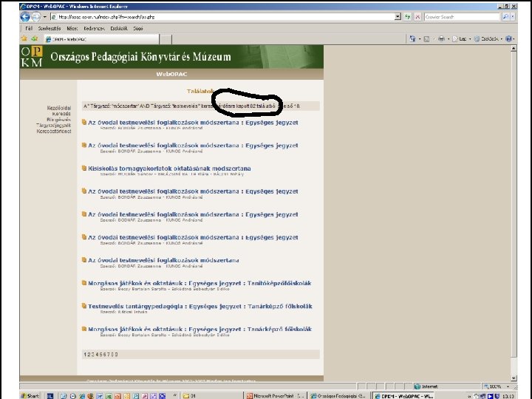
Task: Switch to the Microsoft PowerPoint taskbar window
Action: click(276, 395)
